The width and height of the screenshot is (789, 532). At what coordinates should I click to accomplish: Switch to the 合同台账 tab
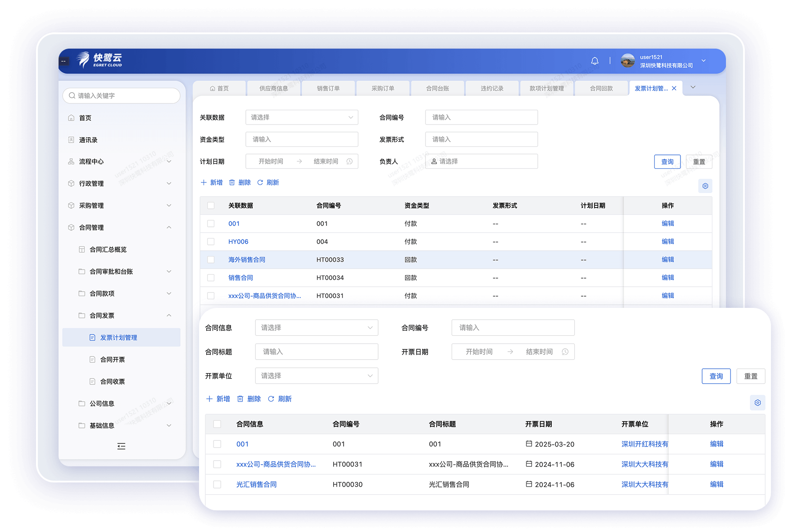(x=438, y=88)
